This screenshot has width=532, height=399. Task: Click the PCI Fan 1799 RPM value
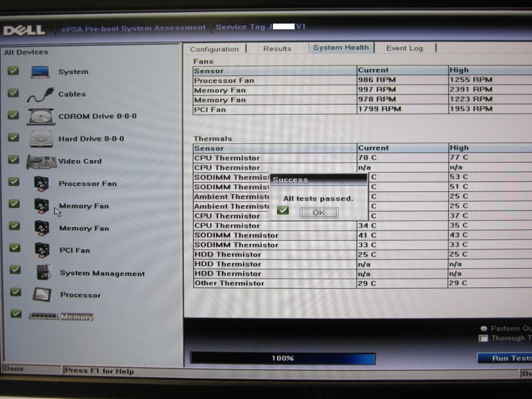[379, 109]
